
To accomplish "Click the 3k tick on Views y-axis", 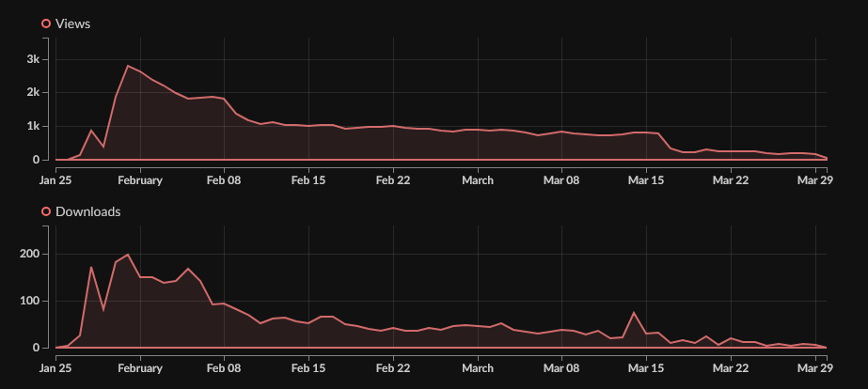I will (x=33, y=59).
